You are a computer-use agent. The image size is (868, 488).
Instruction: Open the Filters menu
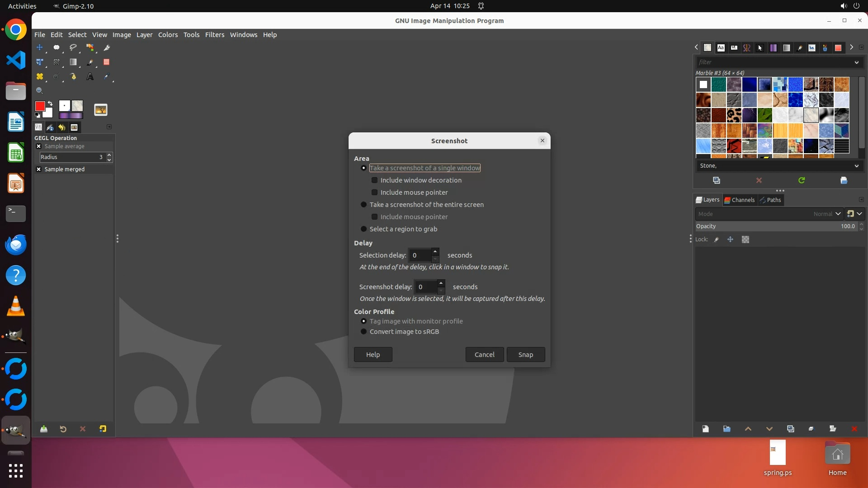[x=214, y=35]
